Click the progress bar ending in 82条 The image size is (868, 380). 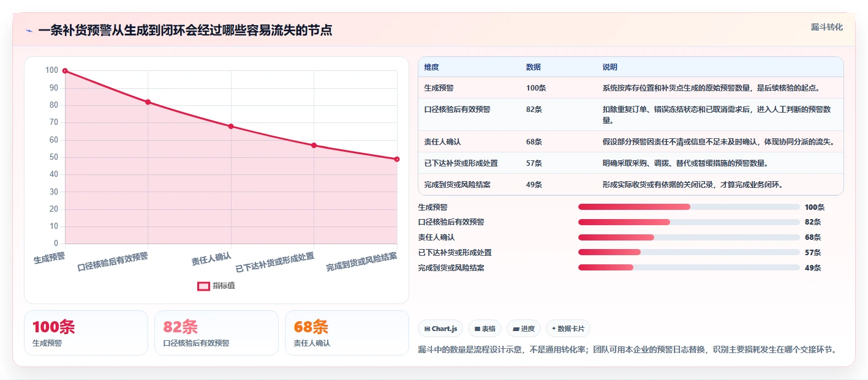[689, 222]
